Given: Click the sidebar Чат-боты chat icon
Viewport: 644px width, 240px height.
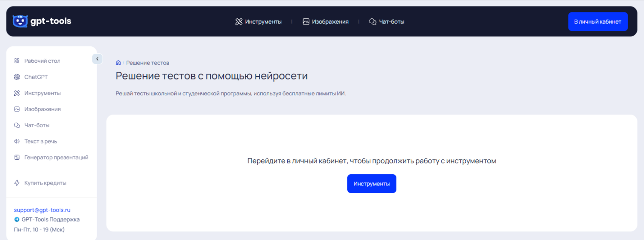Looking at the screenshot, I should [17, 125].
